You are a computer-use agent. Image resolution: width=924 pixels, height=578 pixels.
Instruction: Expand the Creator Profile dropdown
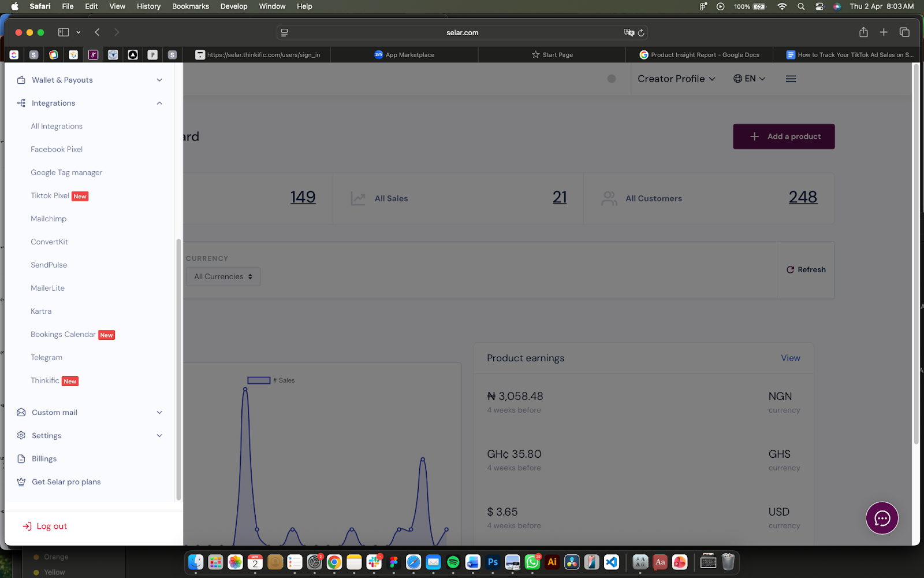[x=676, y=79]
